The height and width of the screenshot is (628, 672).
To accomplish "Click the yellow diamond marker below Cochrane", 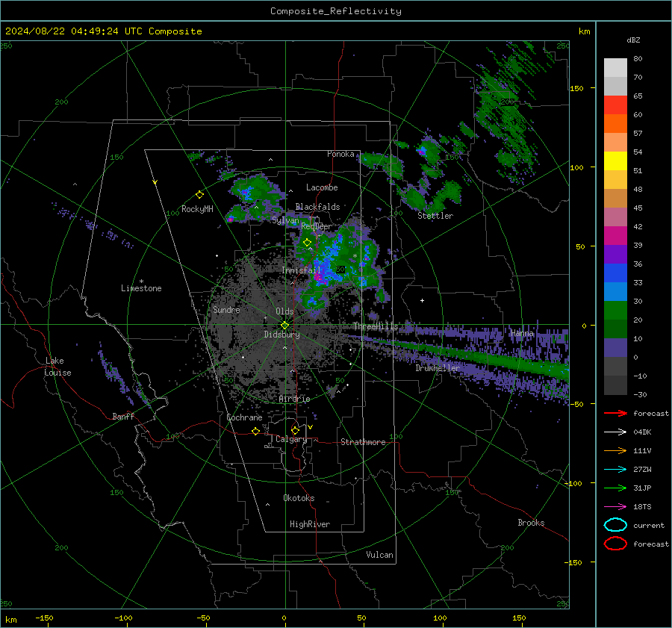I will coord(255,431).
